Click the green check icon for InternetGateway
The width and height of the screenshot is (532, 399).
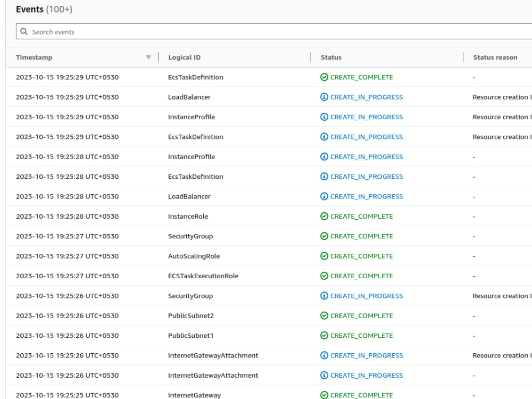click(x=324, y=395)
